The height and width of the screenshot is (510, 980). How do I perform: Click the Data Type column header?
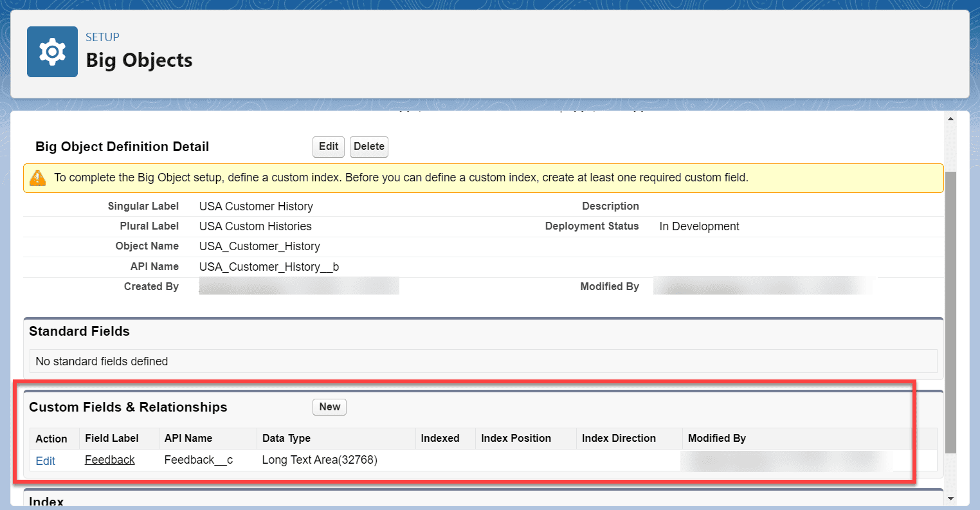pos(280,438)
